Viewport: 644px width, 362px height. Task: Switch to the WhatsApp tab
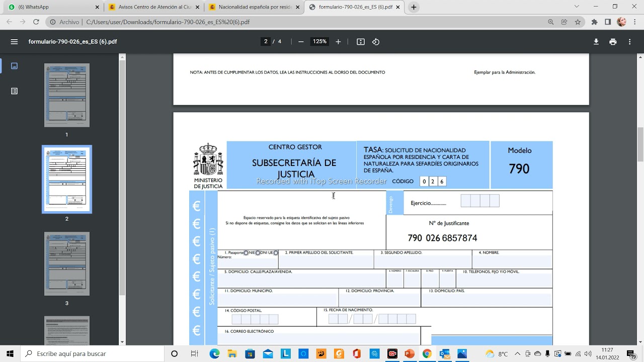[50, 7]
